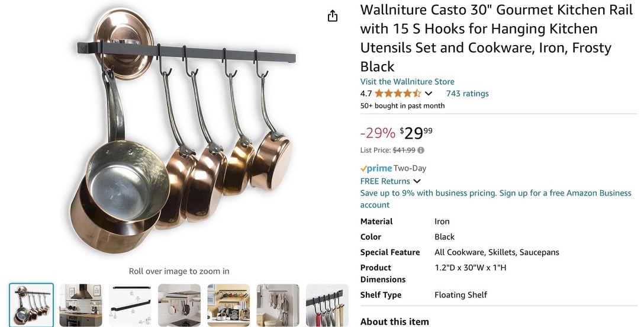This screenshot has height=327, width=644.
Task: Select the thumbnail with hanging oven mitts
Action: coord(278,305)
